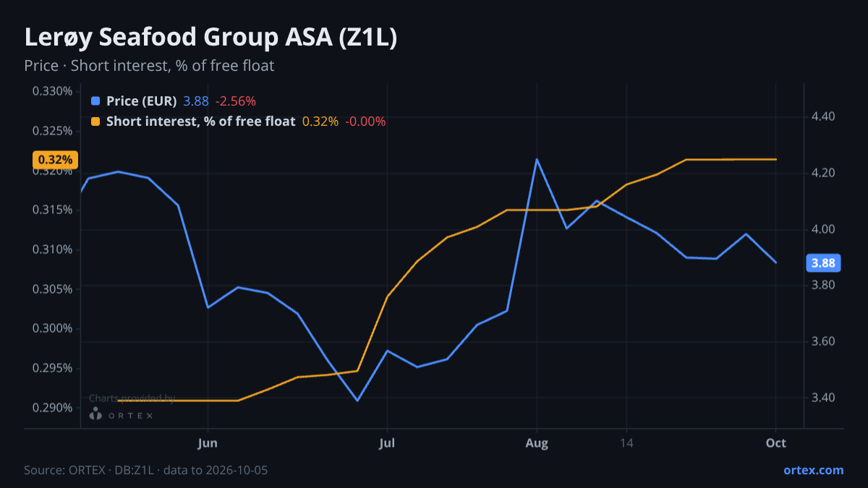Click the 0.305% left axis label

[52, 289]
